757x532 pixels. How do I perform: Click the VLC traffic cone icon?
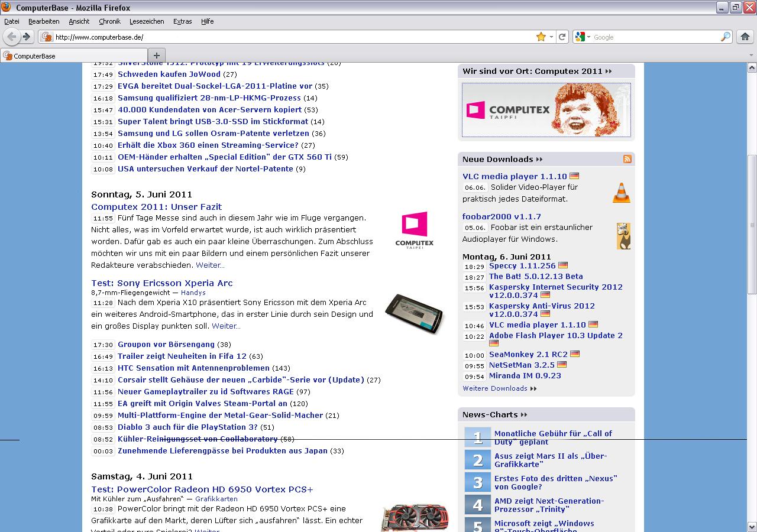click(x=621, y=193)
